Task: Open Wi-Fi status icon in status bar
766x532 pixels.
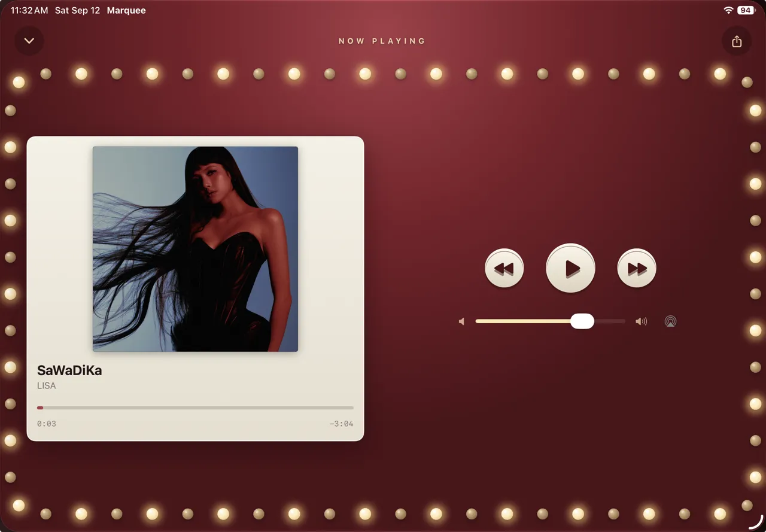Action: click(728, 10)
